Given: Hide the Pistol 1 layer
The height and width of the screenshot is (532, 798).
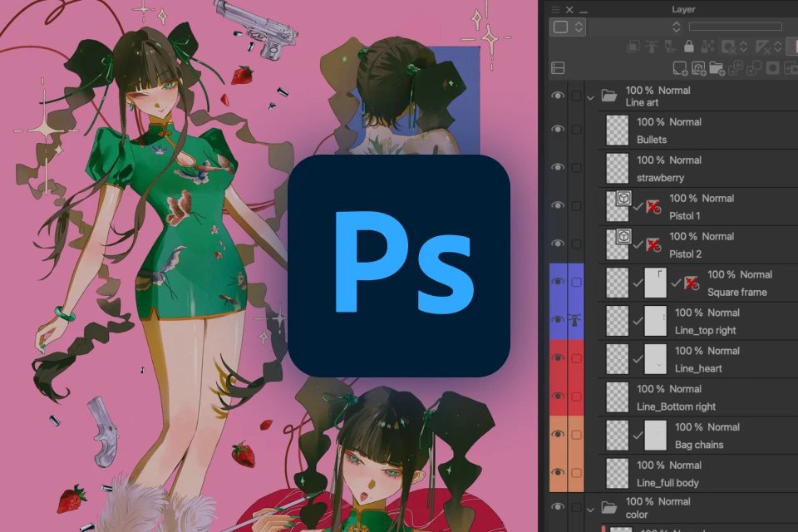Looking at the screenshot, I should (x=558, y=205).
